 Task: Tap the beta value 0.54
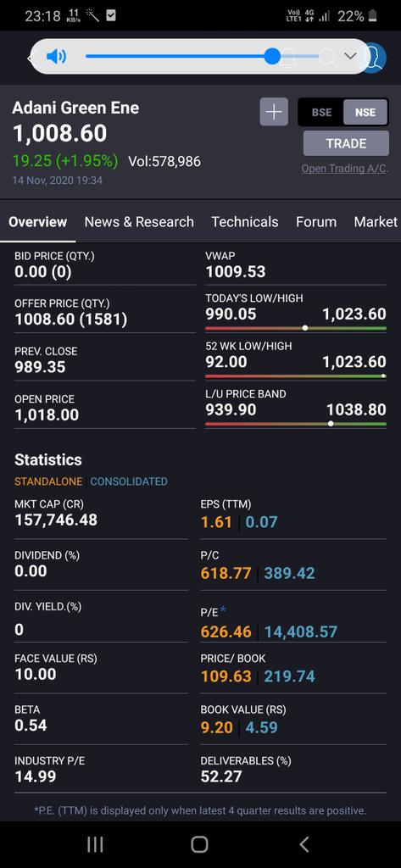coord(31,725)
